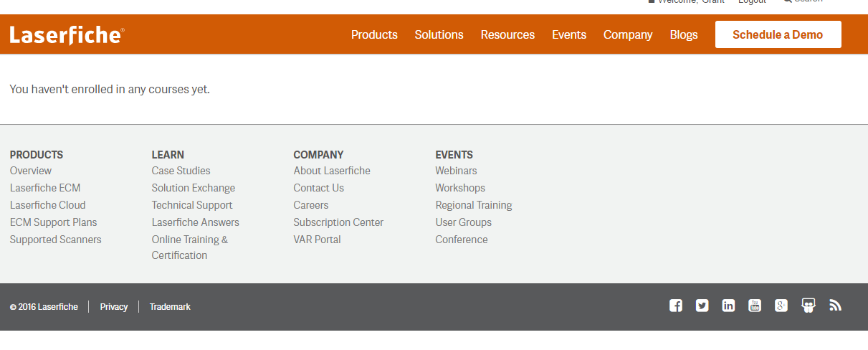Viewport: 868px width, 350px height.
Task: Open the LinkedIn social icon
Action: [x=728, y=306]
